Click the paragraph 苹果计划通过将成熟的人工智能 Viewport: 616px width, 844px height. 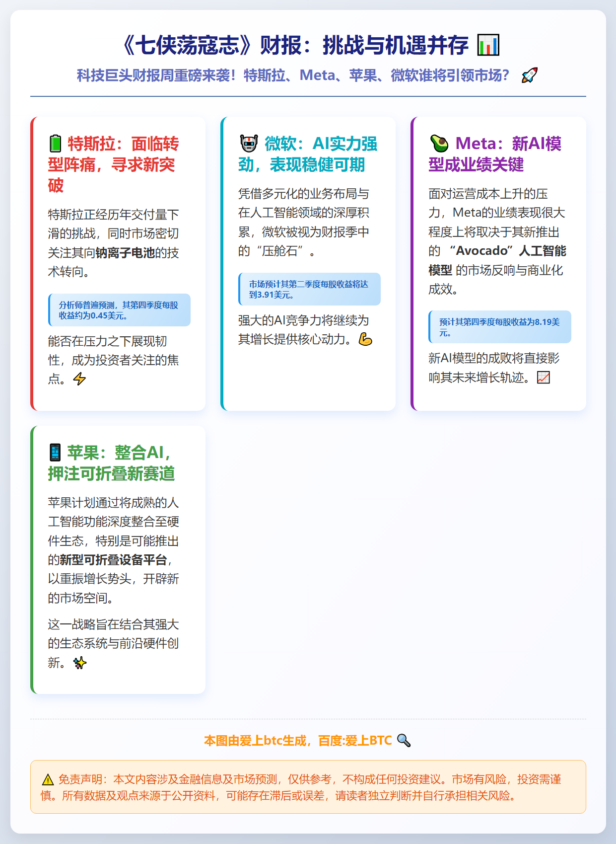pyautogui.click(x=113, y=550)
